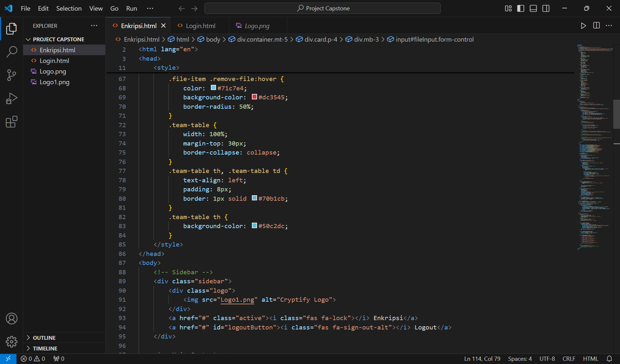Change encoding via UTF-8 indicator

coord(547,359)
